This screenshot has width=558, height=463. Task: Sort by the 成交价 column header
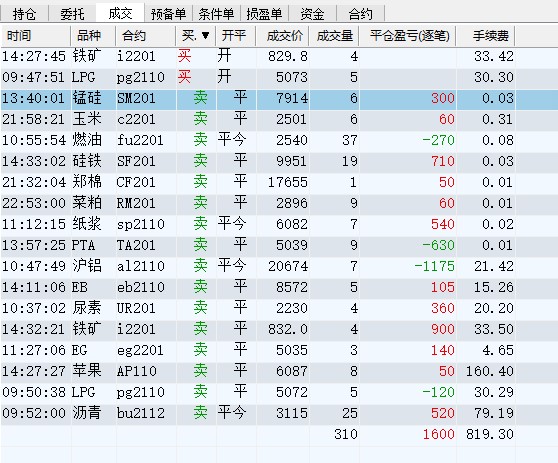pos(282,36)
